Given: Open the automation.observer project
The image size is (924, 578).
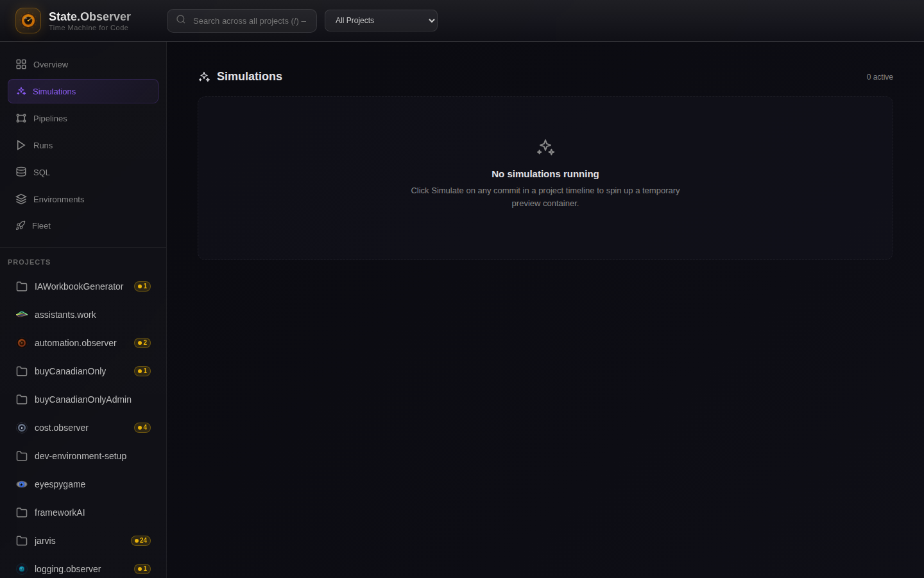Looking at the screenshot, I should pos(83,343).
